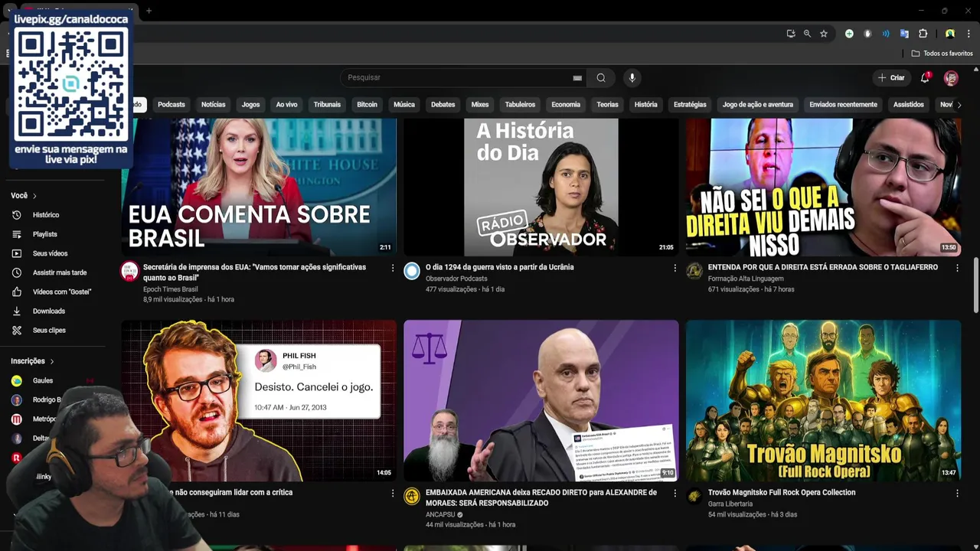Open Epoch Times Brasil channel avatar
Screen dimensions: 980x551
(x=129, y=271)
